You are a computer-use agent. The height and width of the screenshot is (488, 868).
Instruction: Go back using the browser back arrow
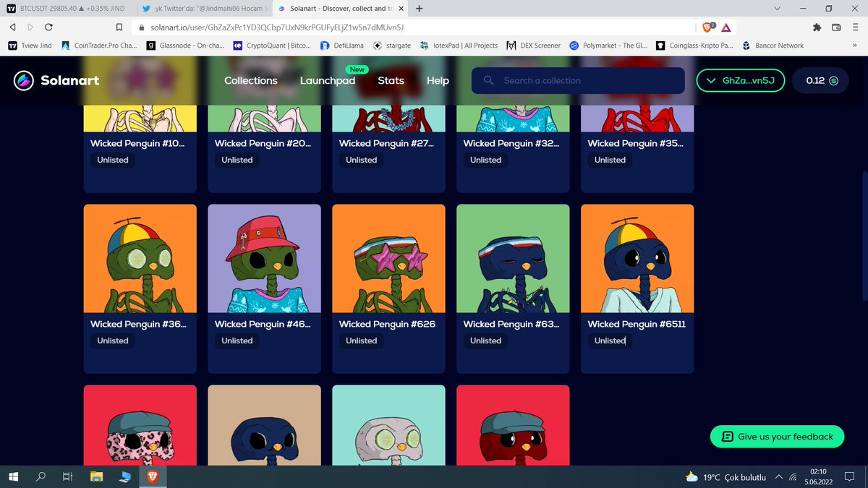(x=12, y=27)
